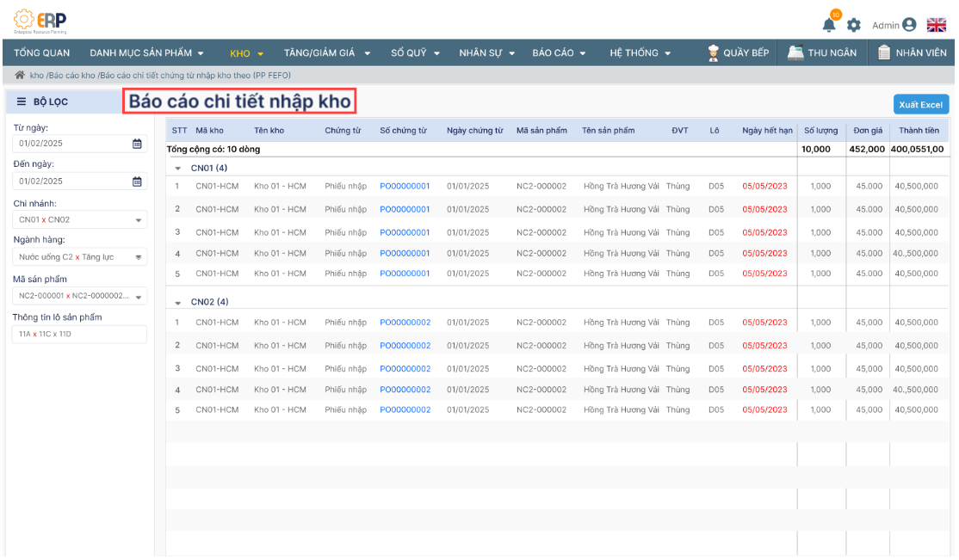This screenshot has height=560, width=959.
Task: Open the settings gear icon
Action: click(x=853, y=26)
